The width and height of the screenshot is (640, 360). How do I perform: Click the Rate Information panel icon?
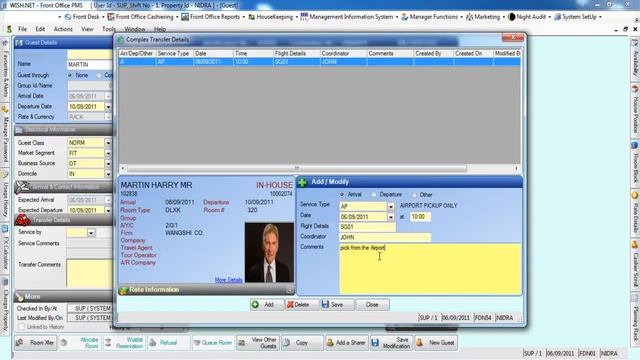(123, 290)
